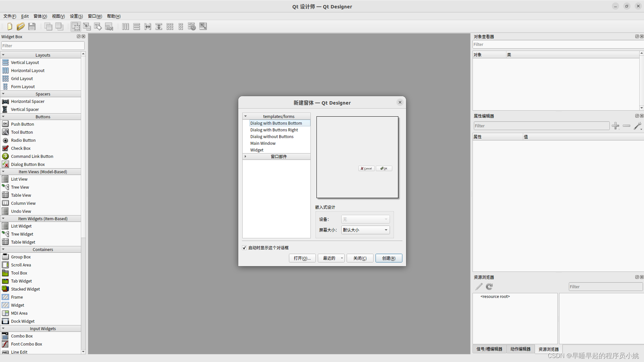Expand the 窗口部件 tree section
The height and width of the screenshot is (362, 644).
[246, 157]
